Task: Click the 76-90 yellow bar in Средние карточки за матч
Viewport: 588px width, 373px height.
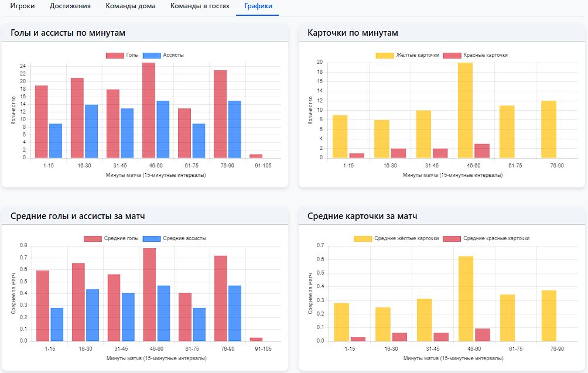Action: [549, 316]
